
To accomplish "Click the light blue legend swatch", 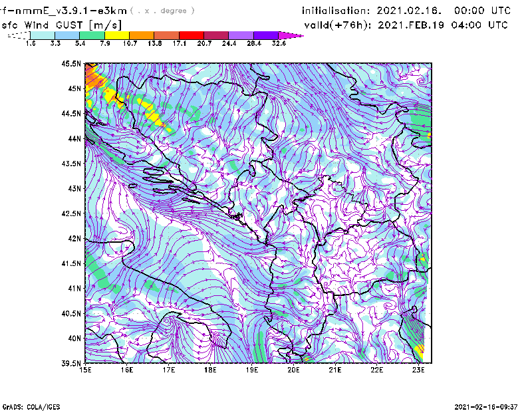I will point(67,35).
